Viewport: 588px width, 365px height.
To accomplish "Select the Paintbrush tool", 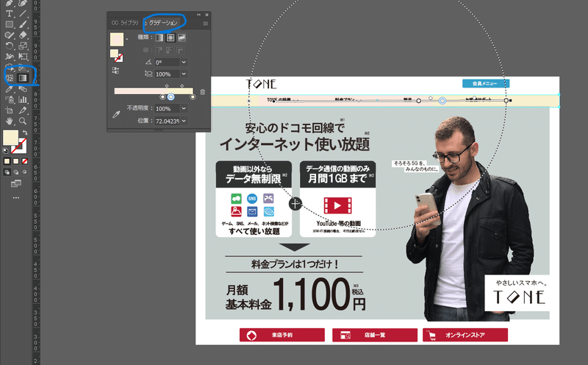I will (x=23, y=24).
